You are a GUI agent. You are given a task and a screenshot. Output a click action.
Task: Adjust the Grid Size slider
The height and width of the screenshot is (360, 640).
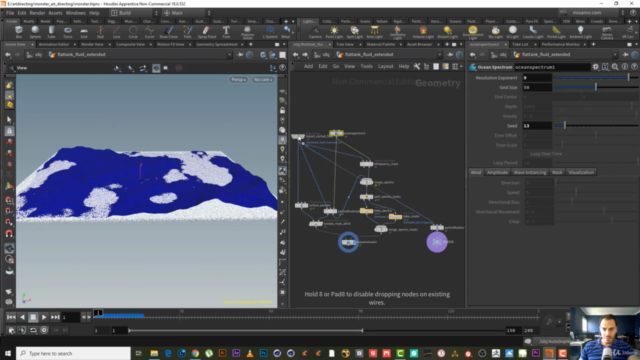(596, 87)
